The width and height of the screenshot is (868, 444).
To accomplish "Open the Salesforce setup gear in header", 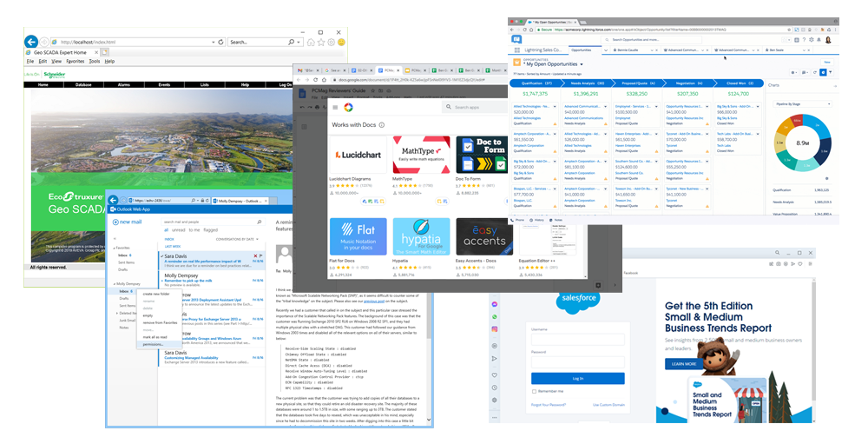I will click(x=812, y=40).
